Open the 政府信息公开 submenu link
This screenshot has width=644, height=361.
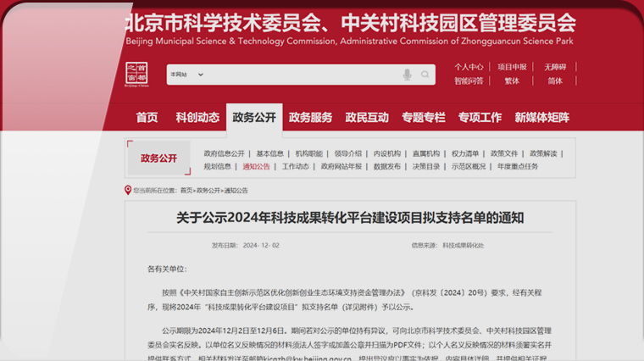pyautogui.click(x=224, y=153)
